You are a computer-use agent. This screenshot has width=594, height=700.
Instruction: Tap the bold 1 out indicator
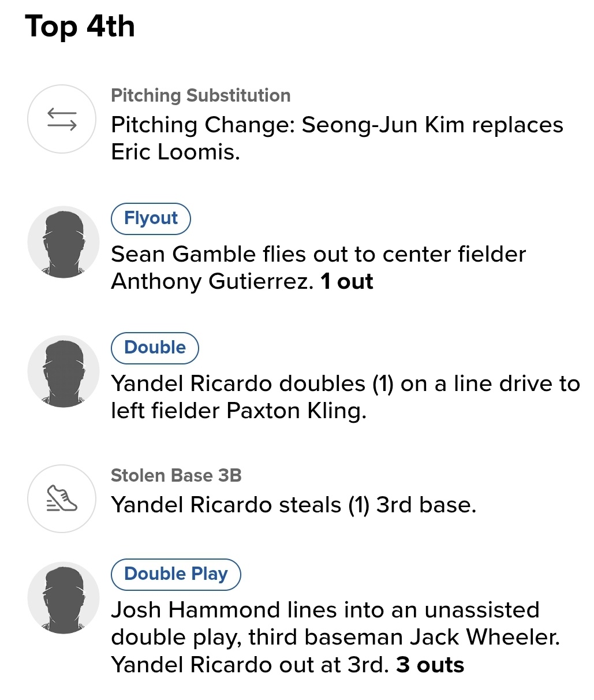point(347,281)
